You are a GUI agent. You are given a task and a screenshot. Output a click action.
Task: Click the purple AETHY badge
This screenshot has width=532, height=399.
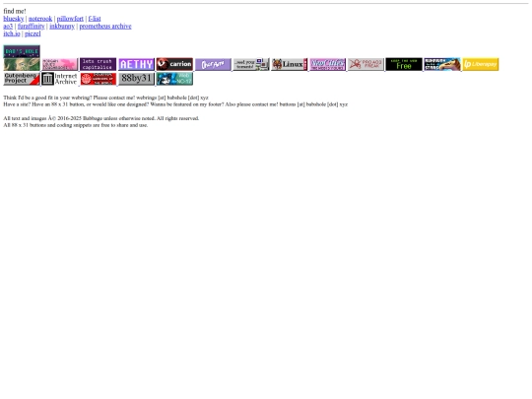point(136,64)
